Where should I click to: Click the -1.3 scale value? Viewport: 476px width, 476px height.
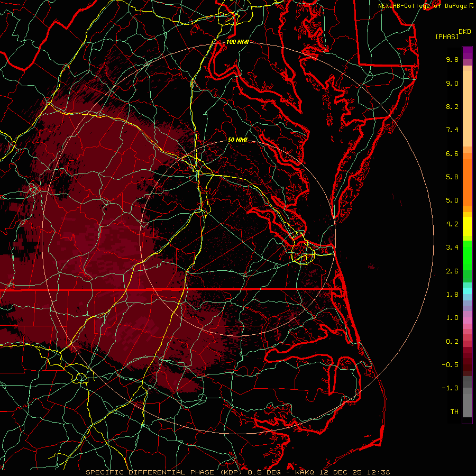click(x=450, y=388)
